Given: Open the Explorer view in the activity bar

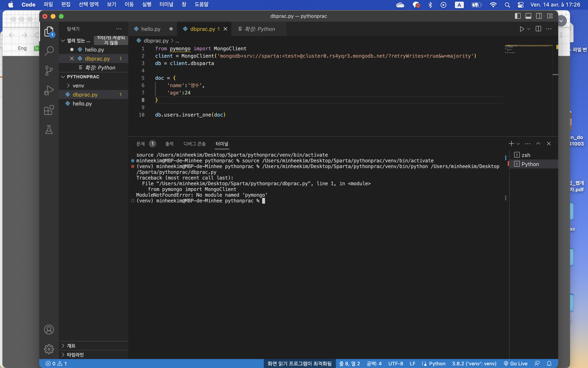Looking at the screenshot, I should pos(49,32).
